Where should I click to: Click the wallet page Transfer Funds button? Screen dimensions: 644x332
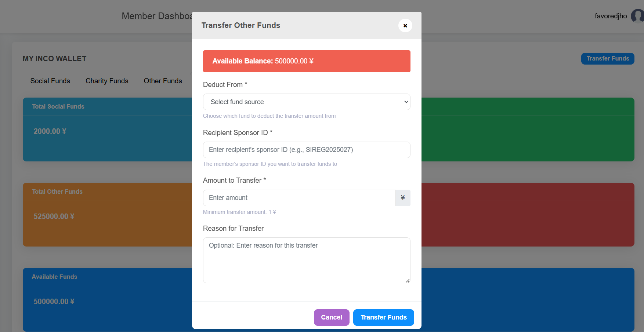(608, 59)
